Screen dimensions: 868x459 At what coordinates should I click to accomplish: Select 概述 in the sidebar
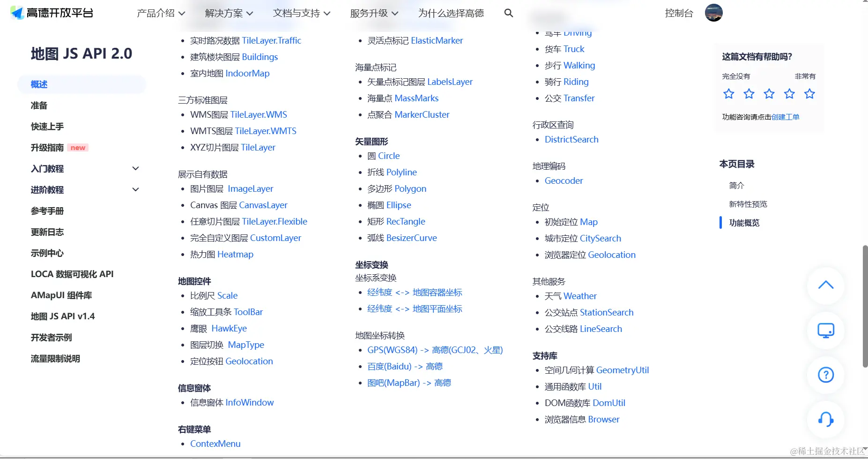(82, 84)
